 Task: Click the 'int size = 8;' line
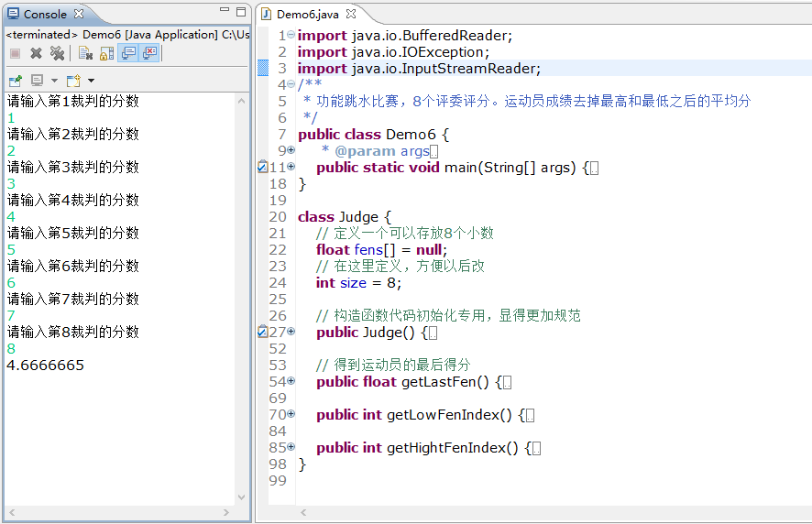pyautogui.click(x=359, y=283)
